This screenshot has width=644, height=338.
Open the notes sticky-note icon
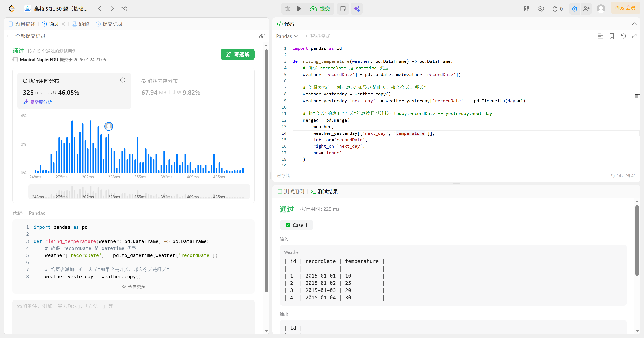343,9
